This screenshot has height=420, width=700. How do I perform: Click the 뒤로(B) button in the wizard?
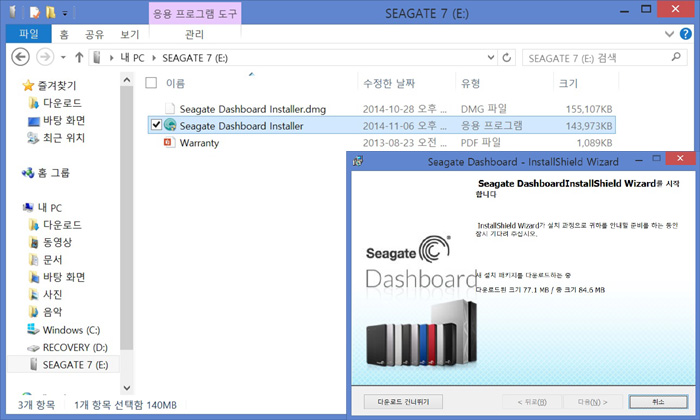(532, 402)
